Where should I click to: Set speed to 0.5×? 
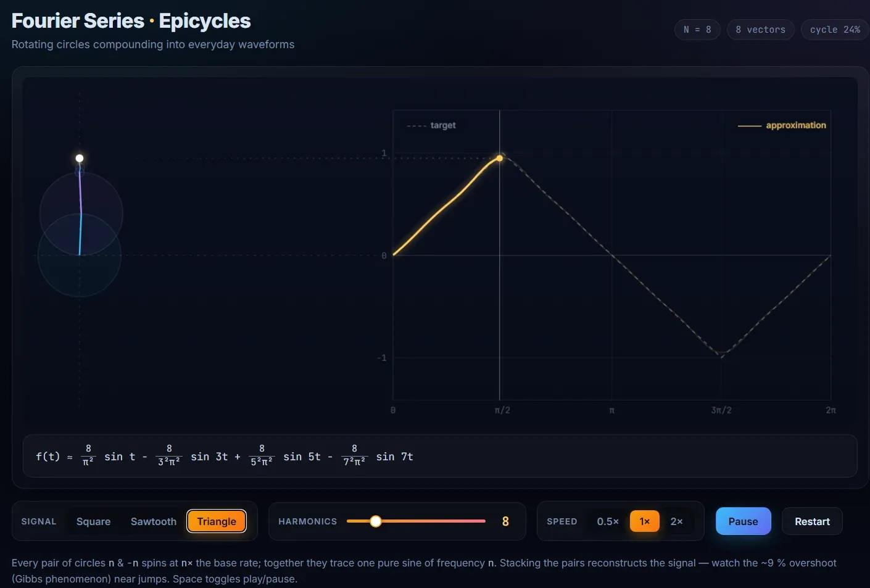[x=608, y=521]
